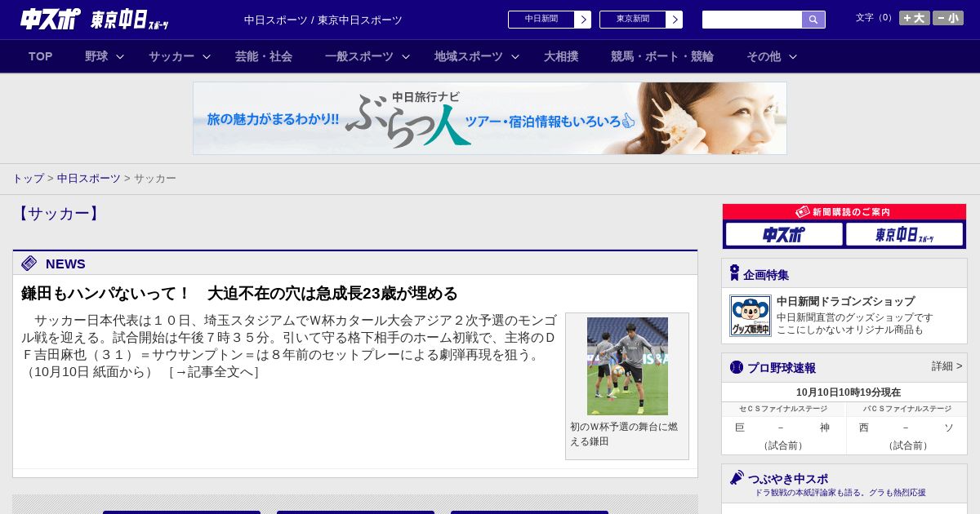Click the トップ breadcrumb link
Image resolution: width=980 pixels, height=514 pixels.
[x=28, y=178]
